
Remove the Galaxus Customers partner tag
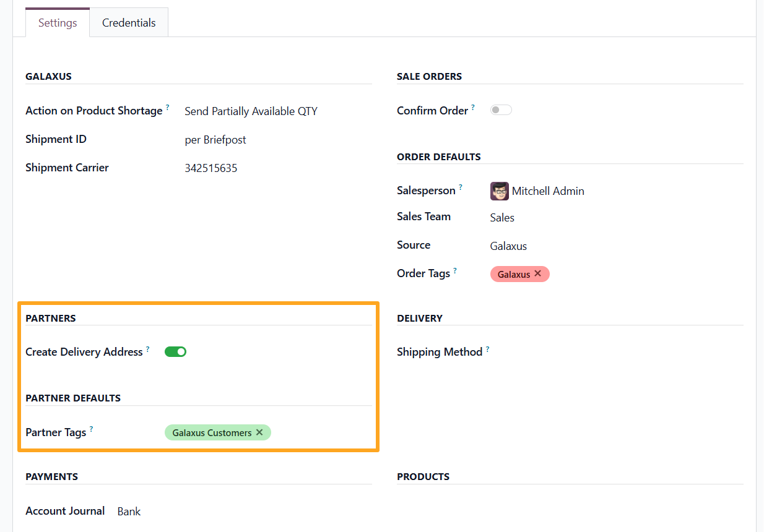point(259,432)
